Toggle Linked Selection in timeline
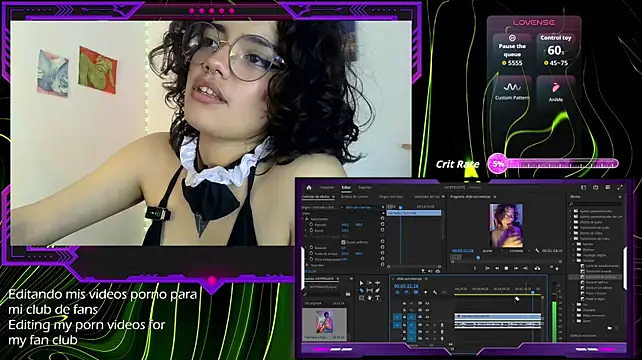The image size is (642, 360). (x=416, y=292)
